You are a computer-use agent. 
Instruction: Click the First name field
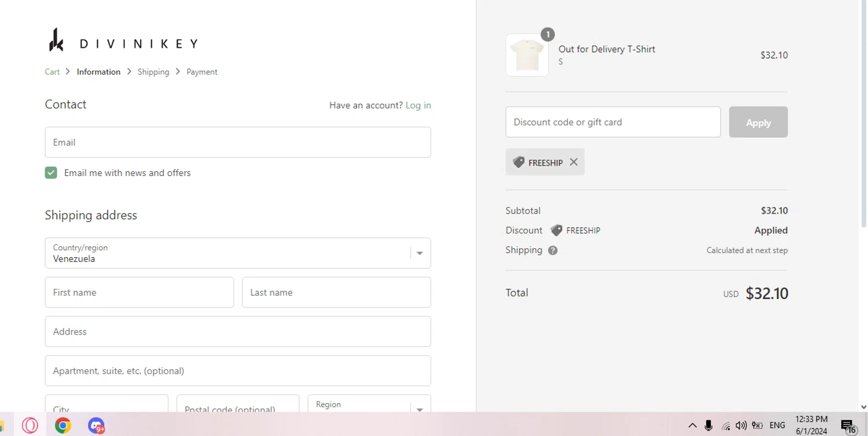(x=139, y=292)
